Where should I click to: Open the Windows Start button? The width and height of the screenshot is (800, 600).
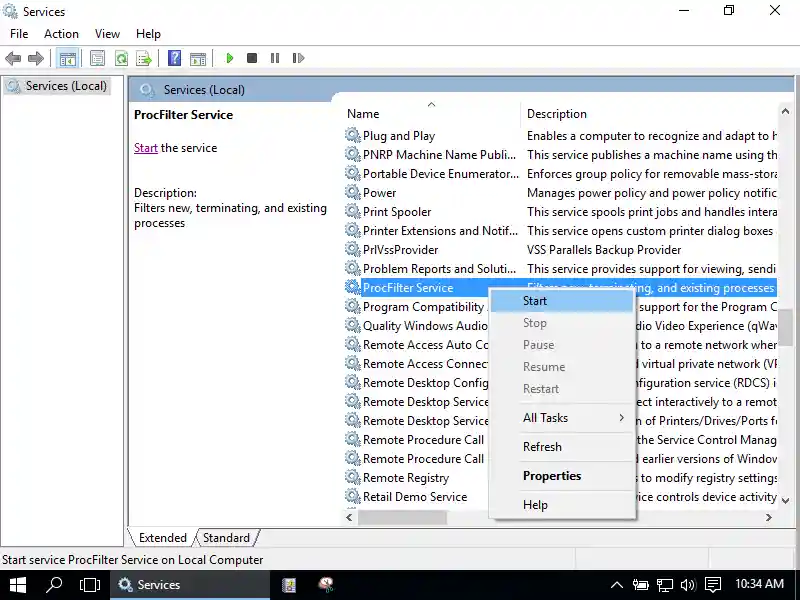(x=18, y=585)
